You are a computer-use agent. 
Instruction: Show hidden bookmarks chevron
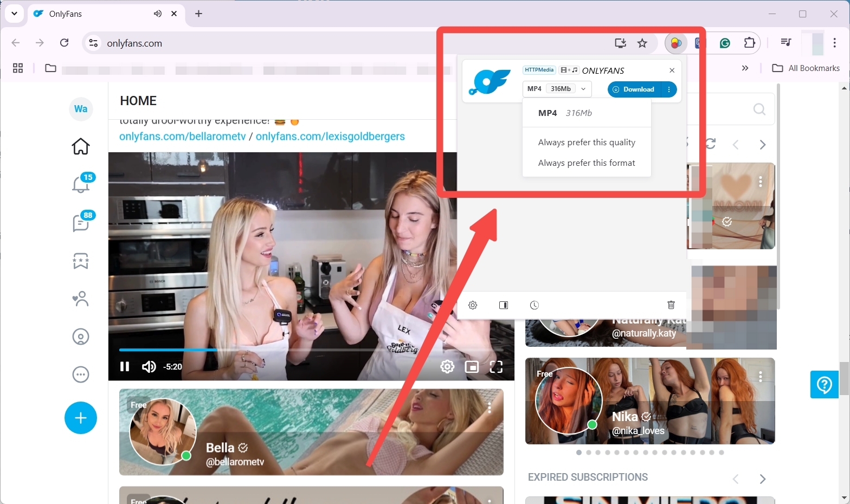click(x=745, y=68)
